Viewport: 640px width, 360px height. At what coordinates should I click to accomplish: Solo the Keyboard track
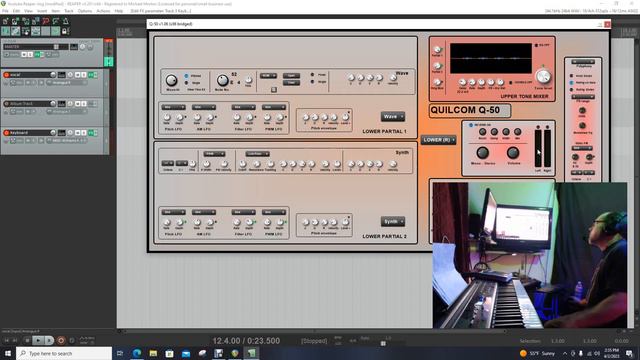(84, 133)
